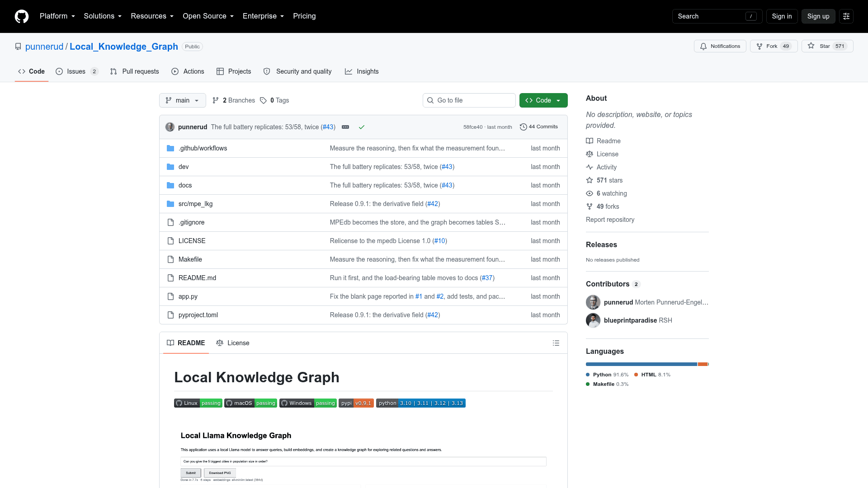Click the .gitignore file icon

pyautogui.click(x=170, y=222)
